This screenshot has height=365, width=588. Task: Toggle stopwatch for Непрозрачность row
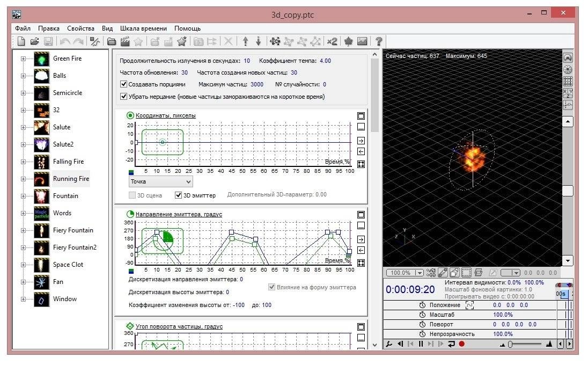422,334
